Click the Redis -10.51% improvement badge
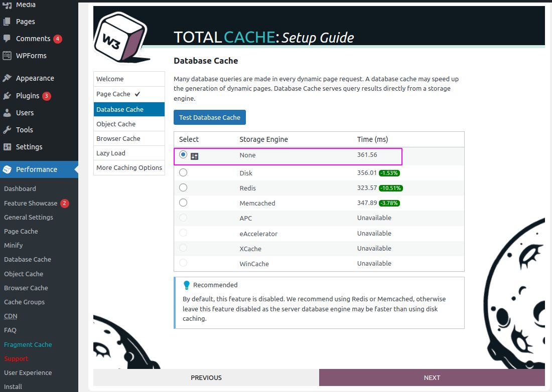 [391, 188]
